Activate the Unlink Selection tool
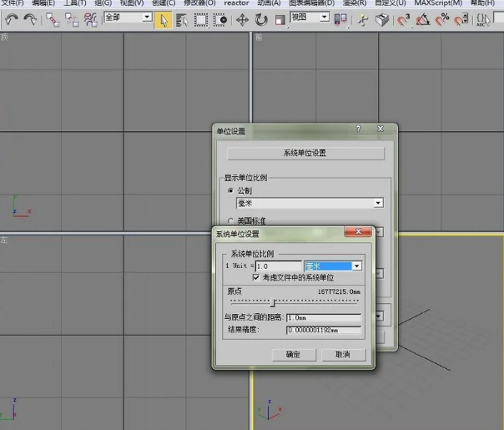 point(72,20)
